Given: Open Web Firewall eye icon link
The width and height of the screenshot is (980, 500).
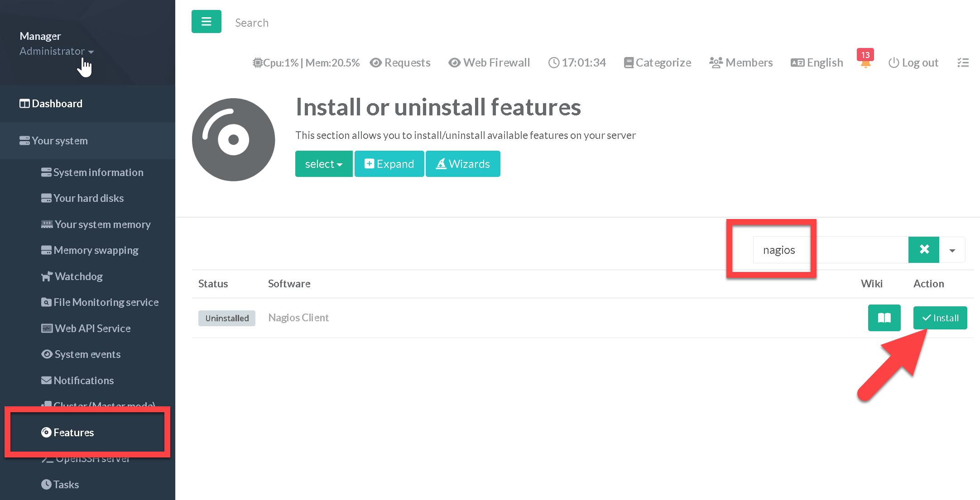Looking at the screenshot, I should tap(489, 62).
